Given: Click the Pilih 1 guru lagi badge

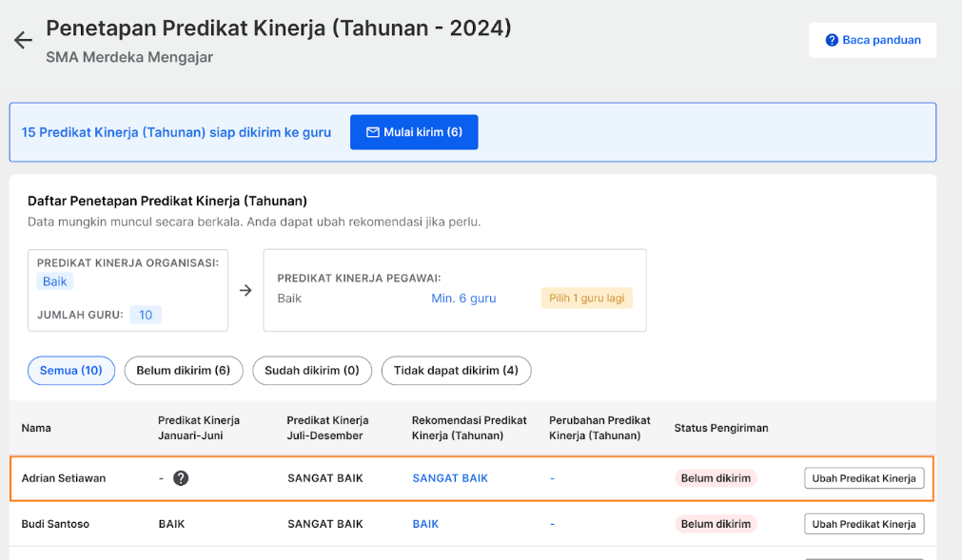Looking at the screenshot, I should click(x=586, y=299).
